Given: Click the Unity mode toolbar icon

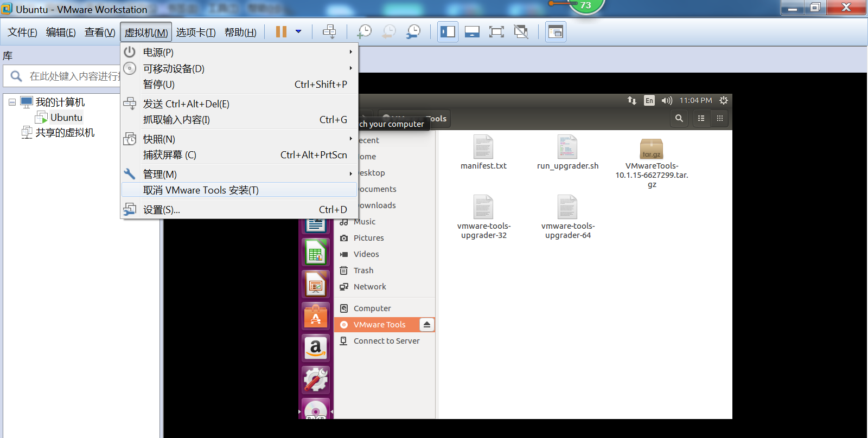Looking at the screenshot, I should tap(521, 32).
